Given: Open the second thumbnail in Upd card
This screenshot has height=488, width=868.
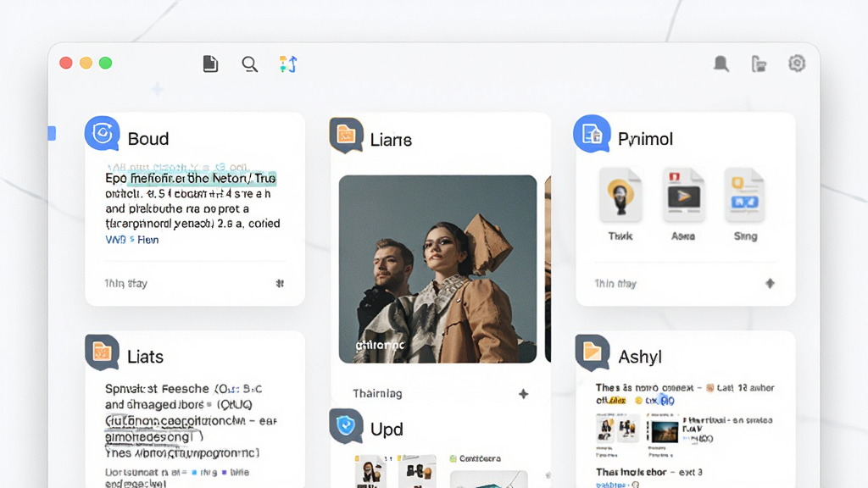Looking at the screenshot, I should click(x=418, y=471).
